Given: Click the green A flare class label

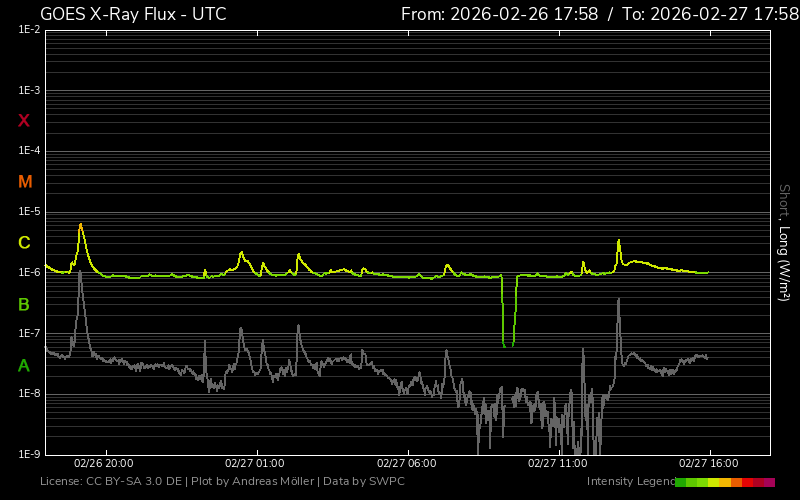Looking at the screenshot, I should [x=24, y=366].
